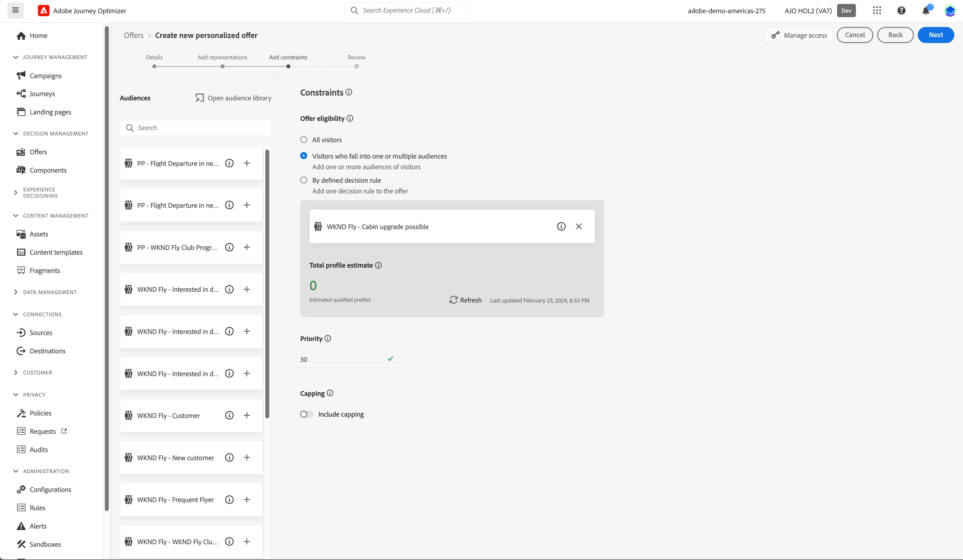Collapse the Journey Management section
Screen dimensions: 963x560
[16, 57]
